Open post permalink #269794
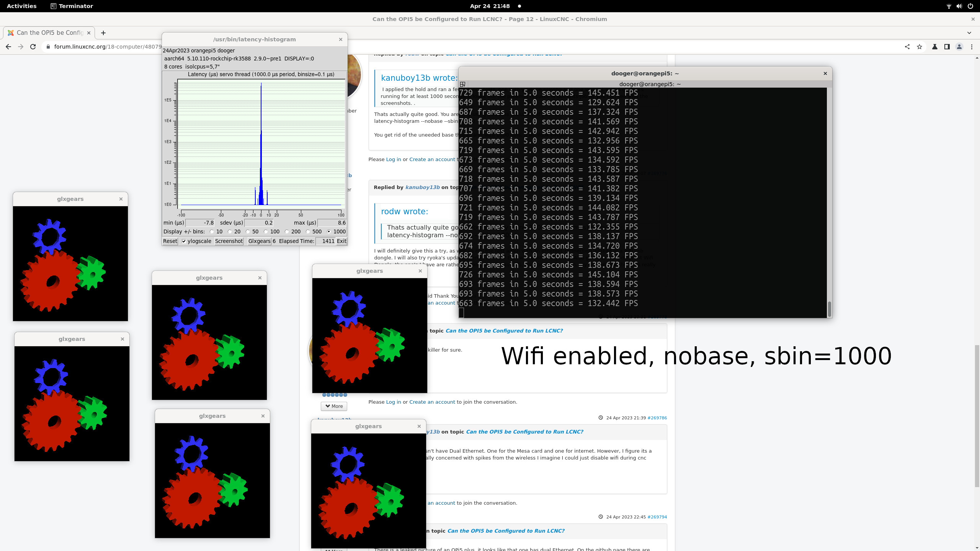The image size is (980, 551). click(657, 517)
